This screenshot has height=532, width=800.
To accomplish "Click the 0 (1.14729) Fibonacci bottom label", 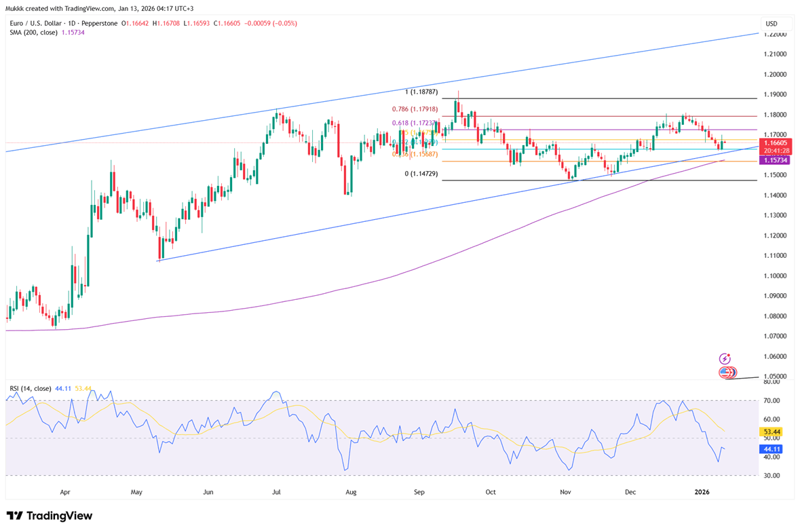I will click(x=421, y=174).
